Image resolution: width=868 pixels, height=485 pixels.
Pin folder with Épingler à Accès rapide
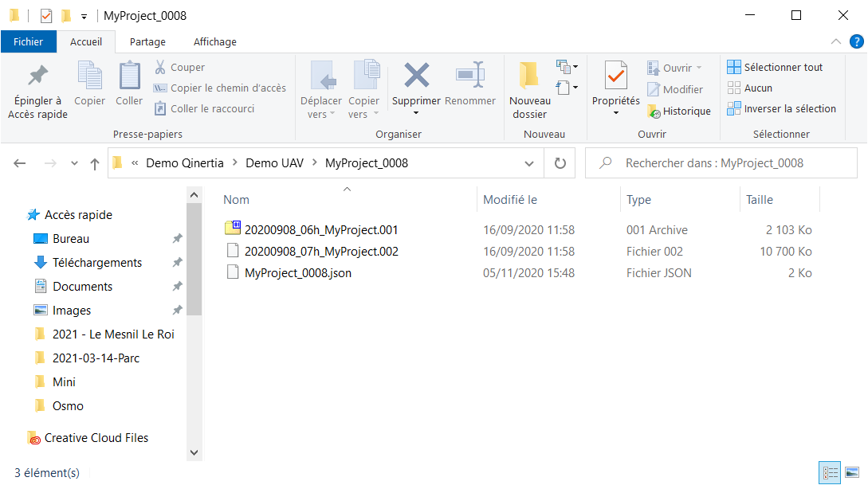click(x=37, y=76)
